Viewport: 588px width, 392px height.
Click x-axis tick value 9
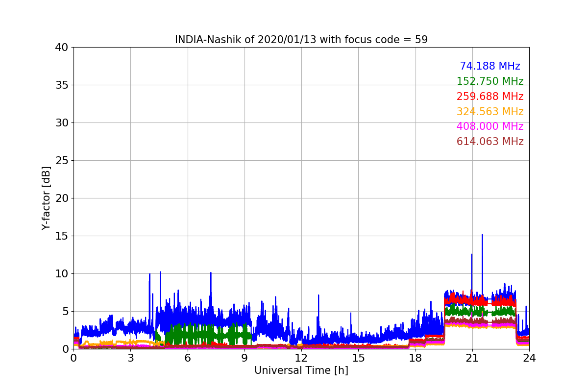click(245, 358)
